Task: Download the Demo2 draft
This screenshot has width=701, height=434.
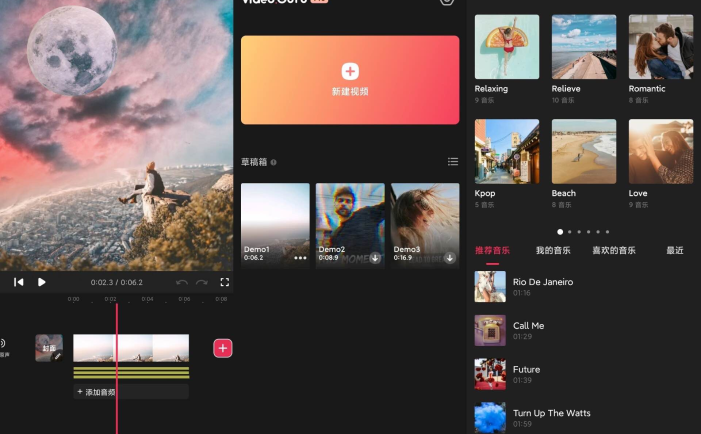Action: pos(375,258)
